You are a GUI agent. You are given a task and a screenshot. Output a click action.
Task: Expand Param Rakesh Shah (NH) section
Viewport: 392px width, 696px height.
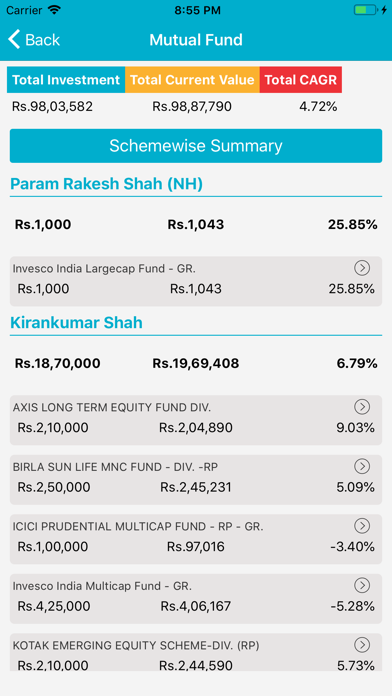click(x=107, y=184)
